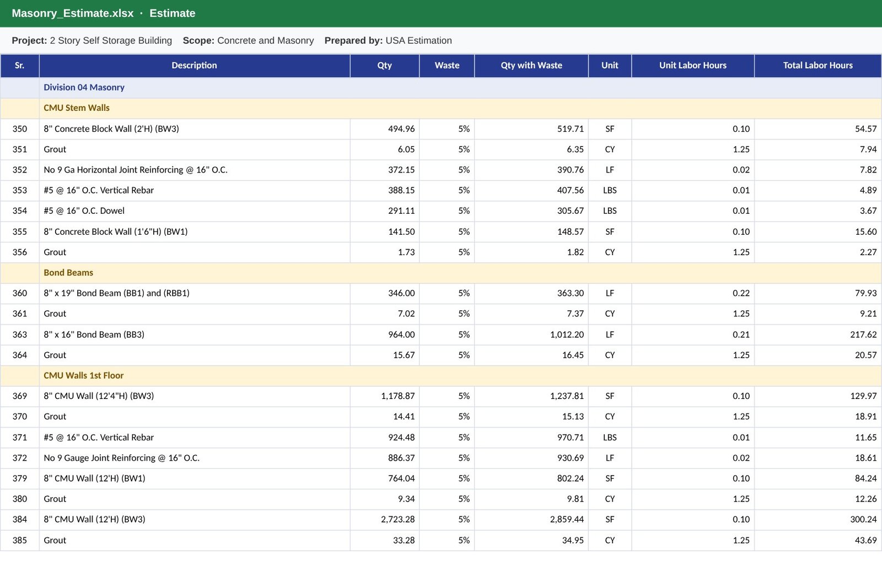Select Prepared by USA Estimation text
882x588 pixels.
point(388,41)
